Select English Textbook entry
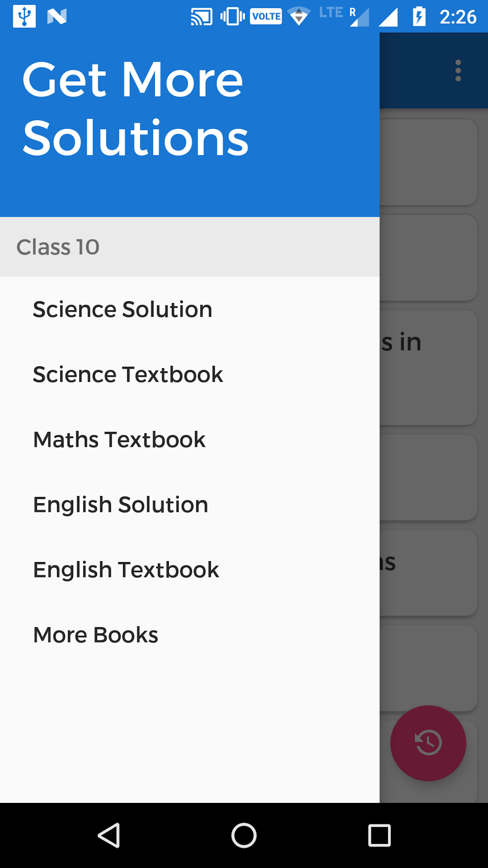 (126, 570)
